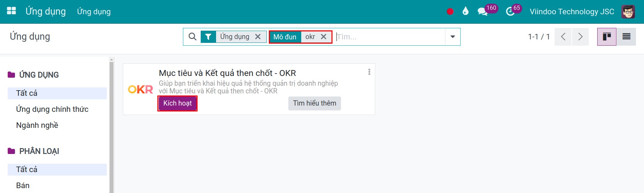This screenshot has width=644, height=193.
Task: Click the ỨNG DỤNG folder header
Action: click(x=34, y=75)
